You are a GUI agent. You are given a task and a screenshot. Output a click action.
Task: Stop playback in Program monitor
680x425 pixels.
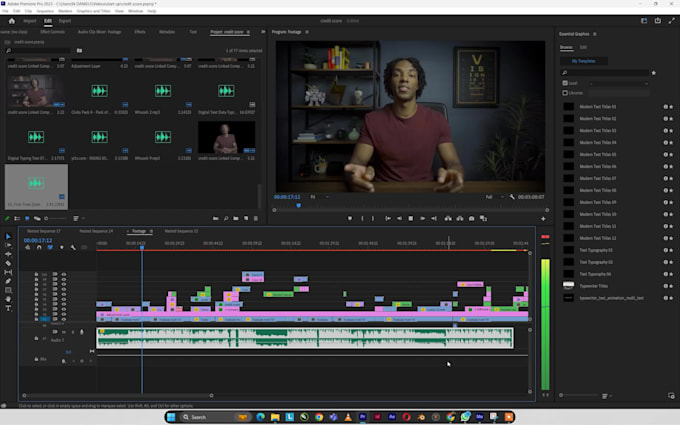click(x=411, y=219)
